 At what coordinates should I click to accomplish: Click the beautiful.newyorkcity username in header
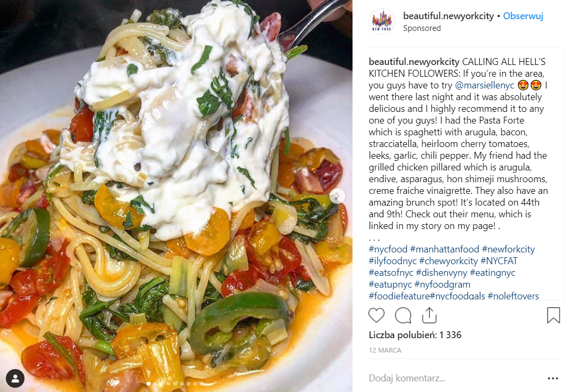pos(448,16)
